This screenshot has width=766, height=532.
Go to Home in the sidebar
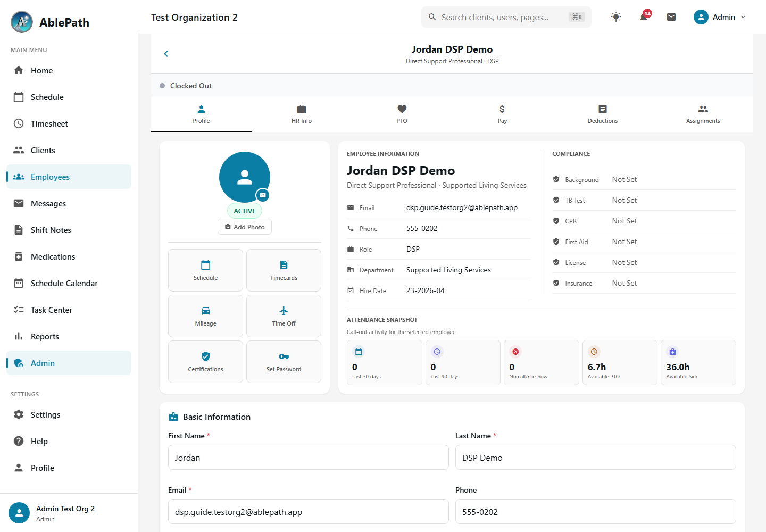(x=69, y=70)
